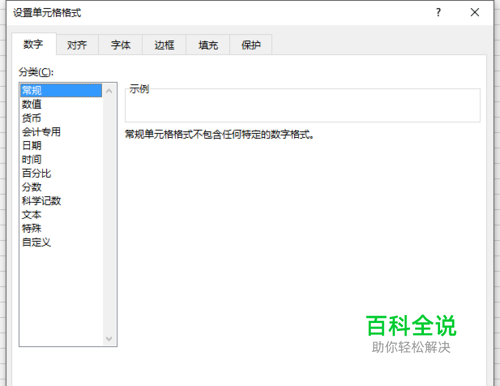The image size is (500, 386).
Task: Click the 示例 preview box
Action: point(303,105)
